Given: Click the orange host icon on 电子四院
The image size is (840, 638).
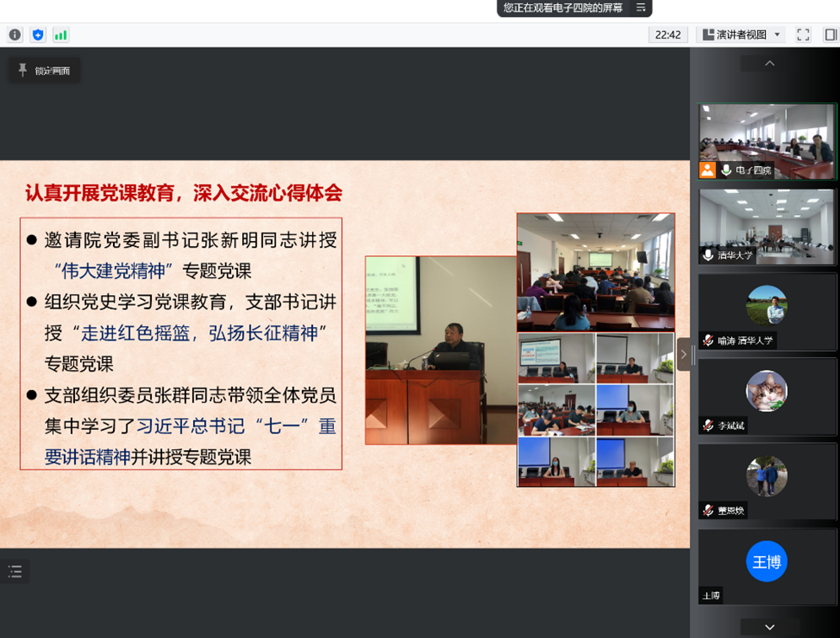Looking at the screenshot, I should click(x=707, y=170).
